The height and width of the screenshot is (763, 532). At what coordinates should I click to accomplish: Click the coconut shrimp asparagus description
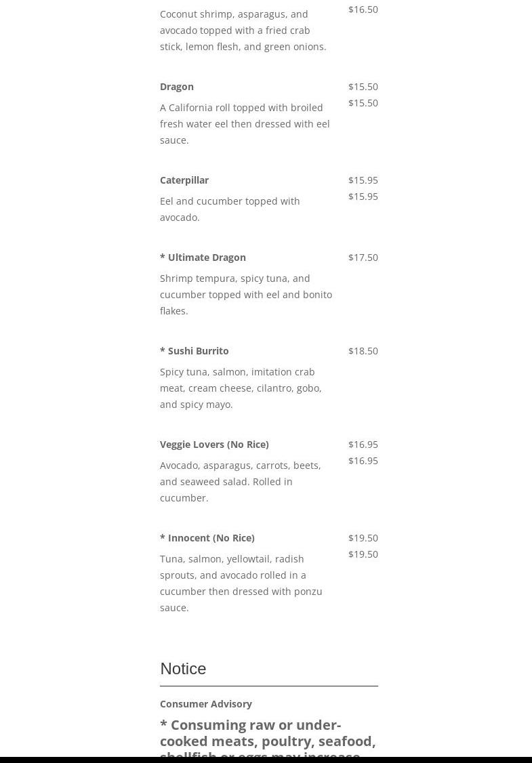coord(243,30)
